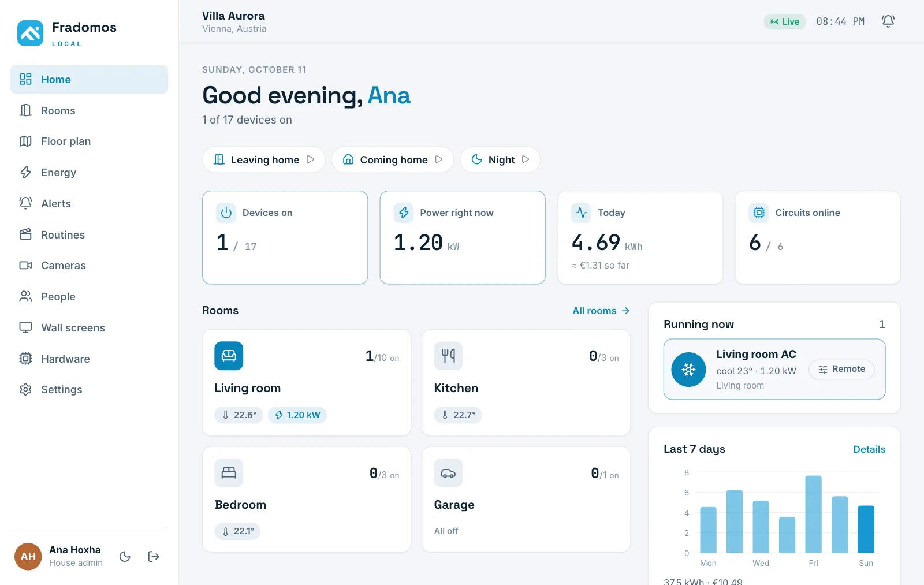Image resolution: width=924 pixels, height=585 pixels.
Task: Click the Bedroom bed icon
Action: 229,473
